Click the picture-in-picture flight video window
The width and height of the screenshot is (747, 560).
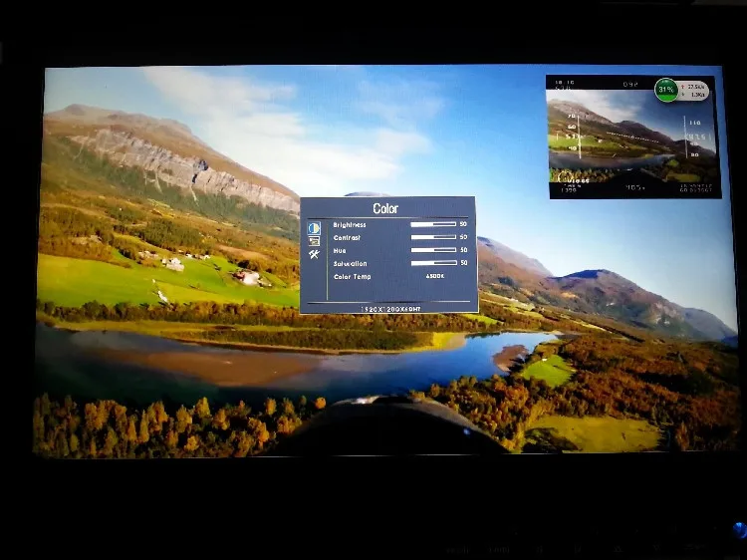(x=634, y=138)
